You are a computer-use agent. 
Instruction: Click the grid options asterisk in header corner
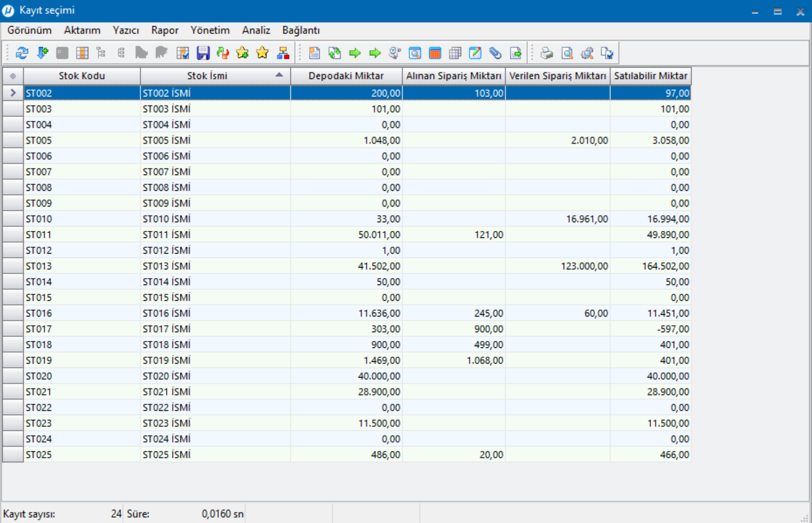click(13, 76)
